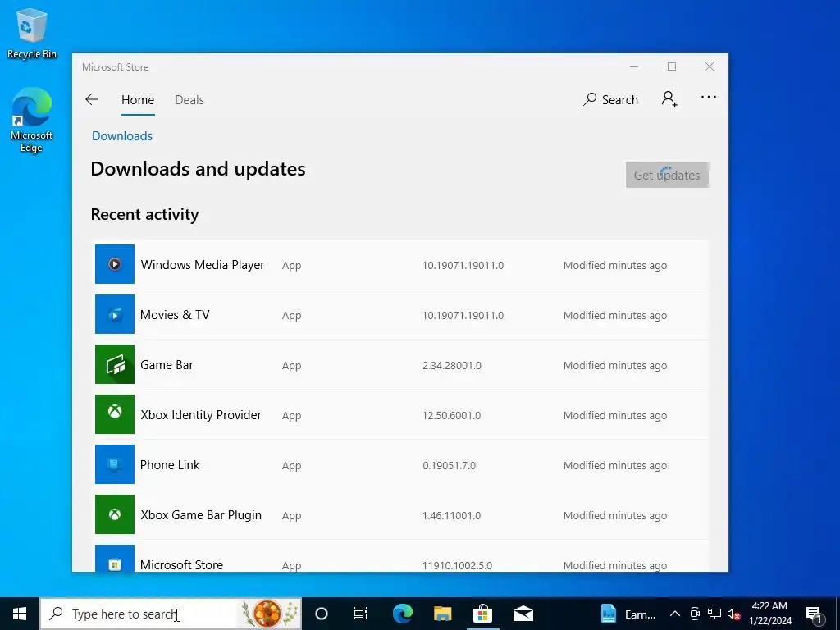The image size is (840, 630).
Task: Open the See more three-dots menu
Action: point(708,97)
